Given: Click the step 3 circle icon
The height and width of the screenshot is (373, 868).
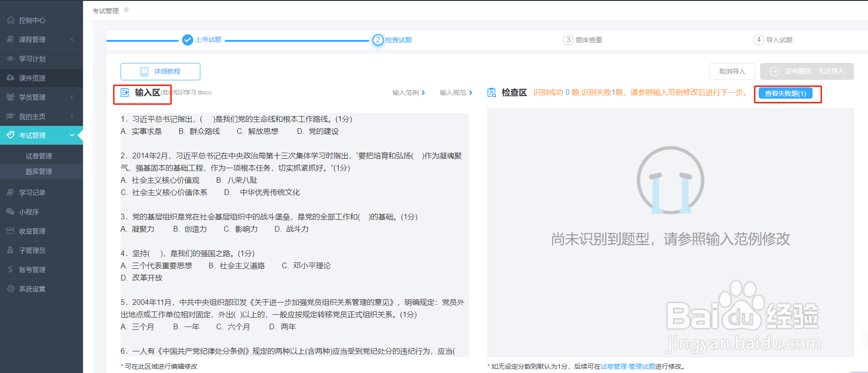Looking at the screenshot, I should (x=568, y=40).
